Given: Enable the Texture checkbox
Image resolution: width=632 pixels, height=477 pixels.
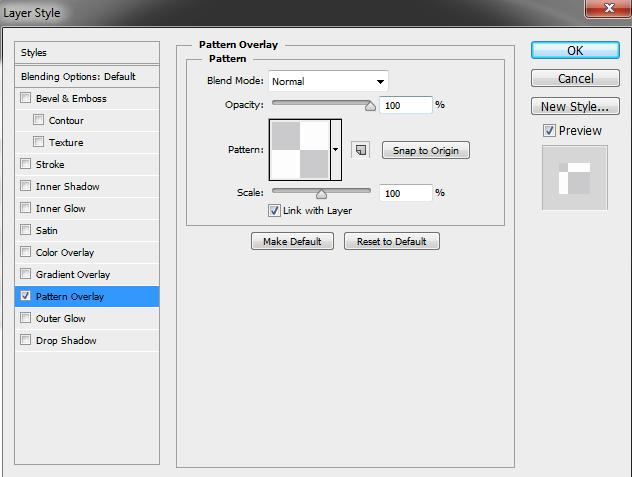Looking at the screenshot, I should [38, 142].
